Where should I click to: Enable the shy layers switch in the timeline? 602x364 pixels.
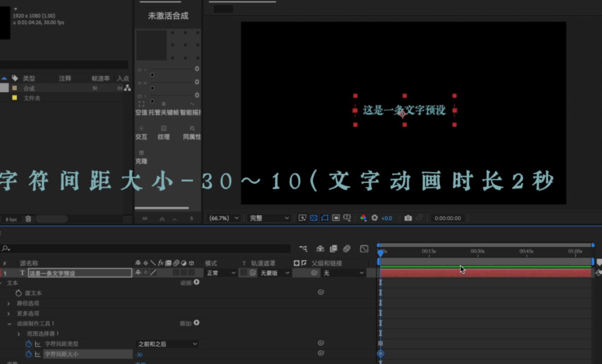click(320, 248)
